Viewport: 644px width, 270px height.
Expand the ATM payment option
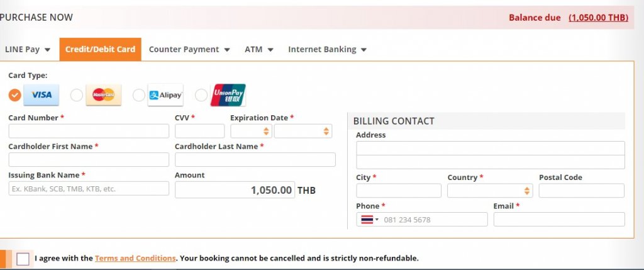pyautogui.click(x=259, y=49)
